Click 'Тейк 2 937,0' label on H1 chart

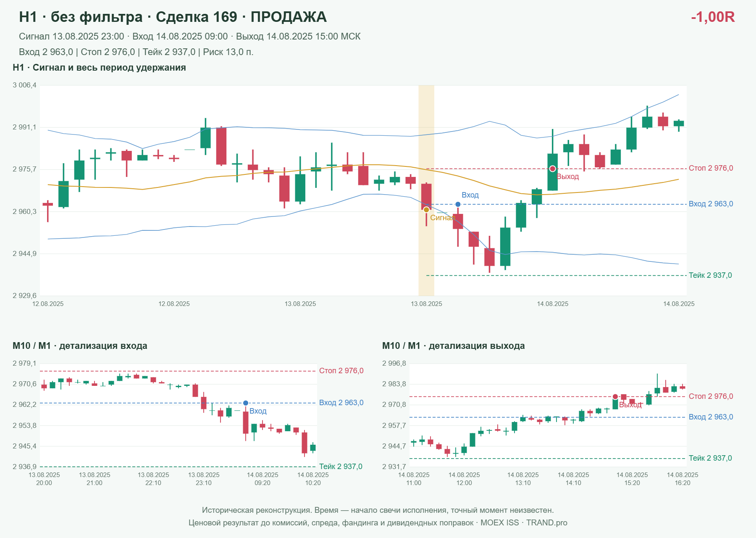tap(710, 275)
